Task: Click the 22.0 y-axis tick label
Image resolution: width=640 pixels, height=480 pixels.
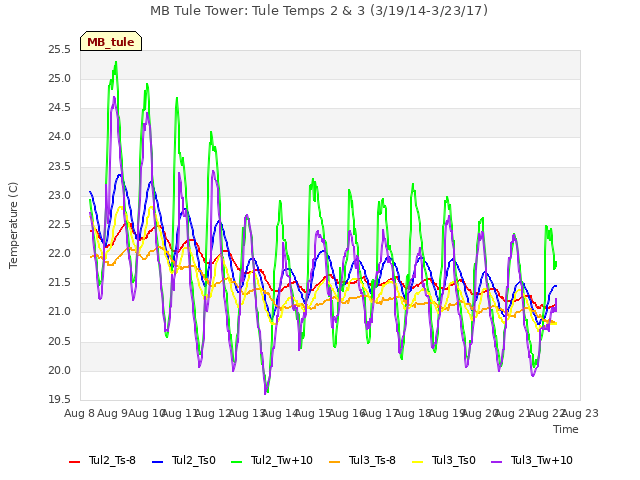Action: click(60, 253)
